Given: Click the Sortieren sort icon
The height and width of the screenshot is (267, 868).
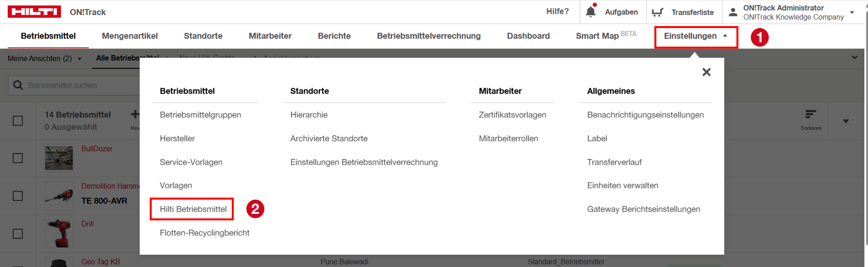Looking at the screenshot, I should point(810,114).
